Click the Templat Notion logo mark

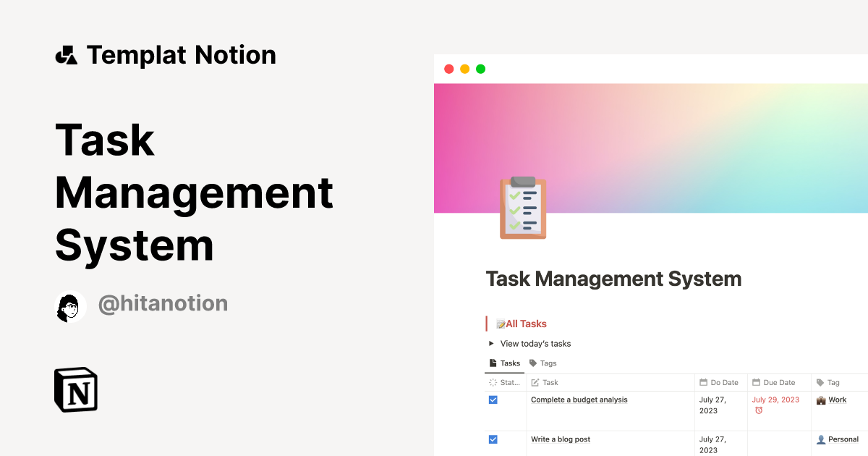(x=66, y=54)
